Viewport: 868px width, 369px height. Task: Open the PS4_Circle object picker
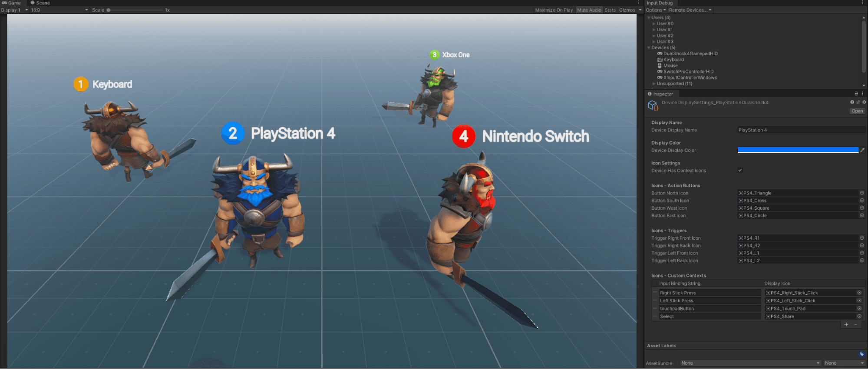pos(861,215)
